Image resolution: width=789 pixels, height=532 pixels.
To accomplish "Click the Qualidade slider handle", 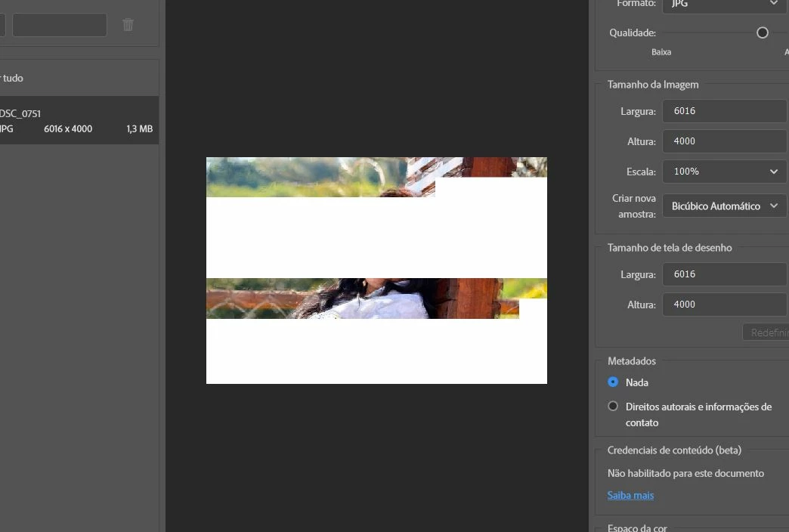I will 763,32.
